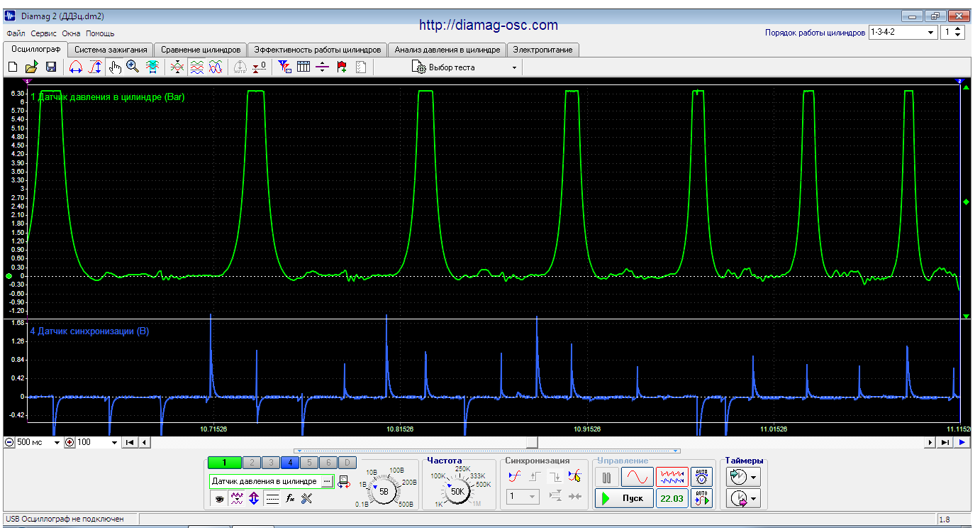Toggle channel 4 blue button
Image resolution: width=980 pixels, height=528 pixels.
[289, 463]
